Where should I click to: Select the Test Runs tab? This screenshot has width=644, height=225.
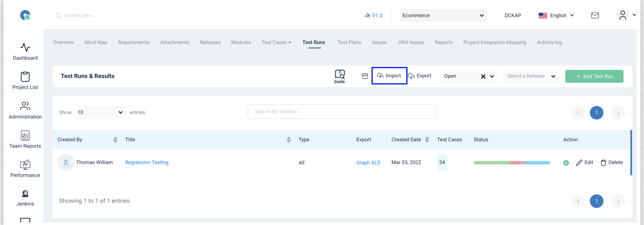pyautogui.click(x=314, y=42)
